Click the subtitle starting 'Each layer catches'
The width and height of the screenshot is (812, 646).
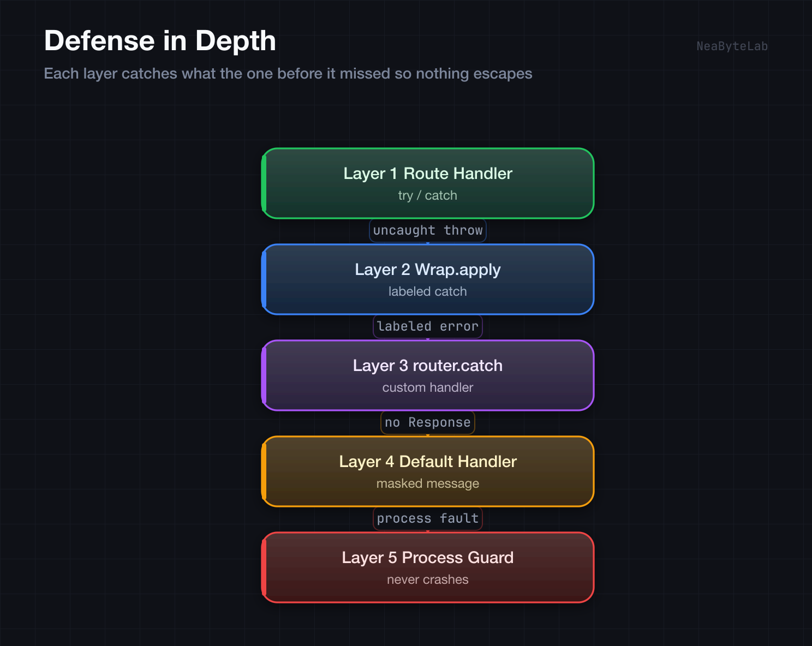coord(288,74)
